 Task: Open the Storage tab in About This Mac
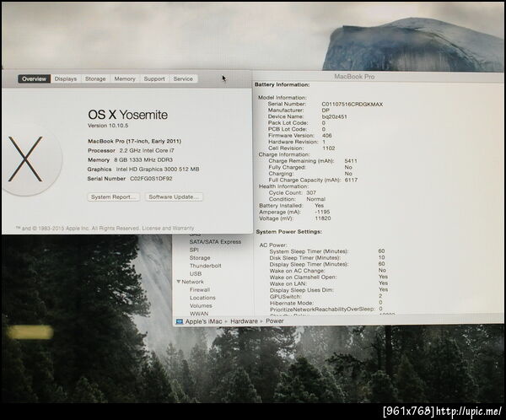pos(95,78)
